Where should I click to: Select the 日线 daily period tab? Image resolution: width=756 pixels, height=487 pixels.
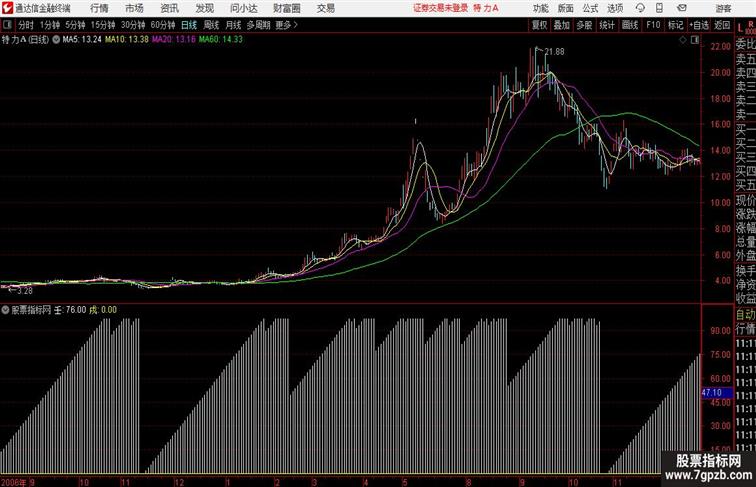pyautogui.click(x=189, y=25)
